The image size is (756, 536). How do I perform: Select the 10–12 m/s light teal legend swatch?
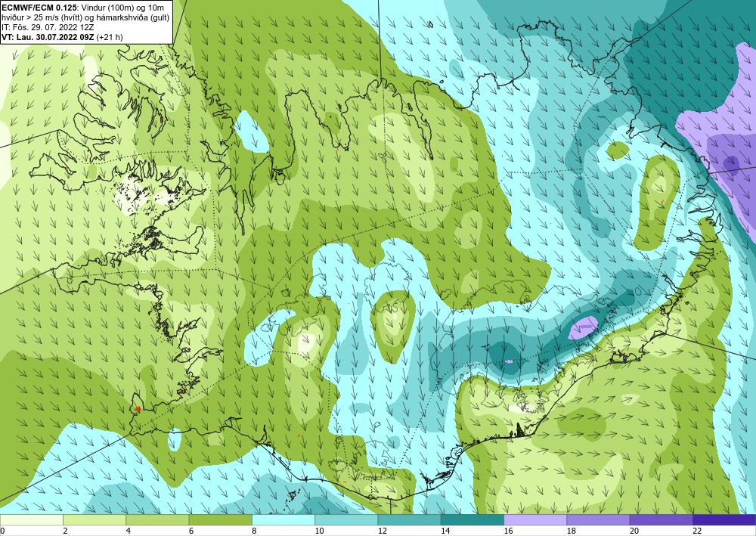coord(346,520)
